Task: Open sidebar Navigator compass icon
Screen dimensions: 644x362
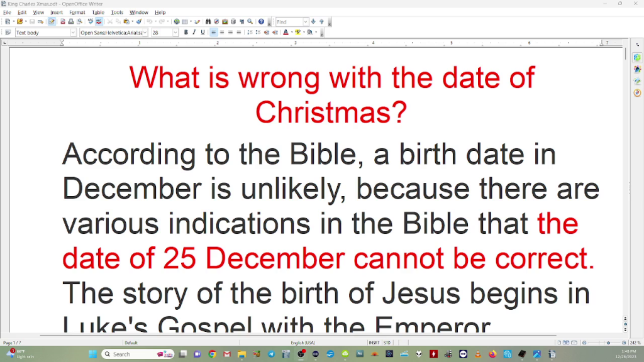Action: pyautogui.click(x=637, y=93)
